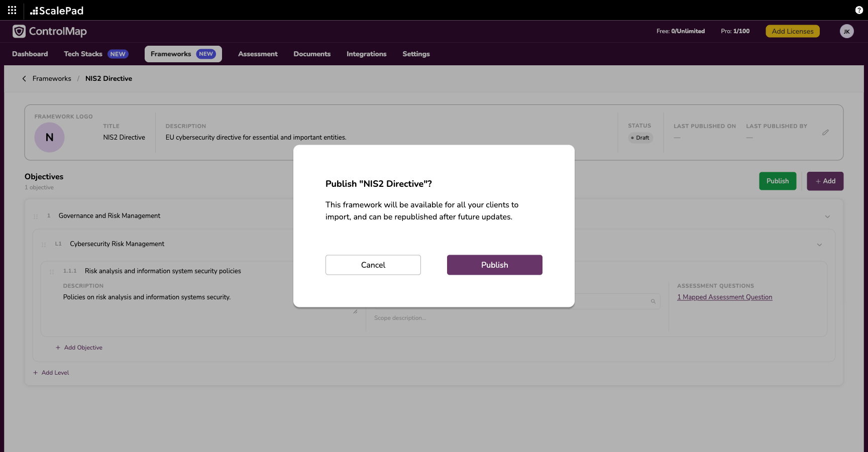Open the ScalePad app grid launcher

point(12,10)
